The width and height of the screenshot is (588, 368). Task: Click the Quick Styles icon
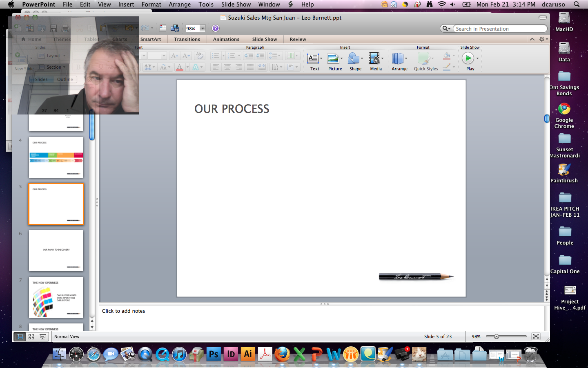pyautogui.click(x=424, y=58)
